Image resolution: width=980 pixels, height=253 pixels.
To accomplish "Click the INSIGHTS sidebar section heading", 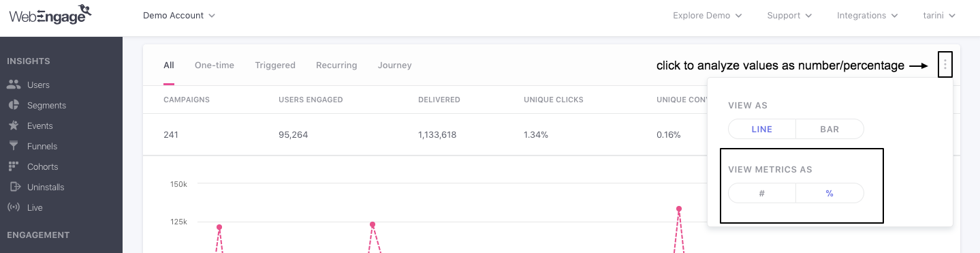I will click(x=29, y=61).
